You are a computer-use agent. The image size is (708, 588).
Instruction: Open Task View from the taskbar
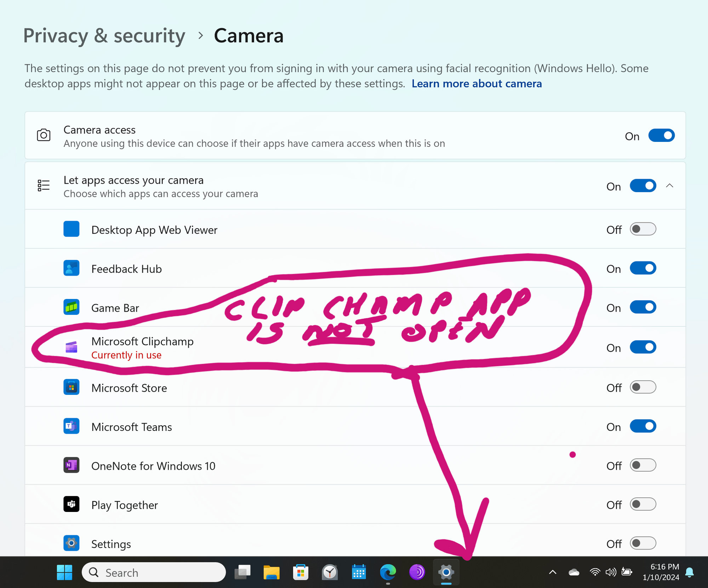click(x=242, y=572)
